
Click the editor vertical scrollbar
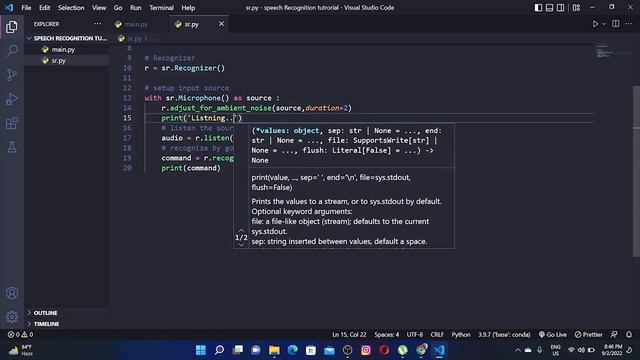pos(636,171)
